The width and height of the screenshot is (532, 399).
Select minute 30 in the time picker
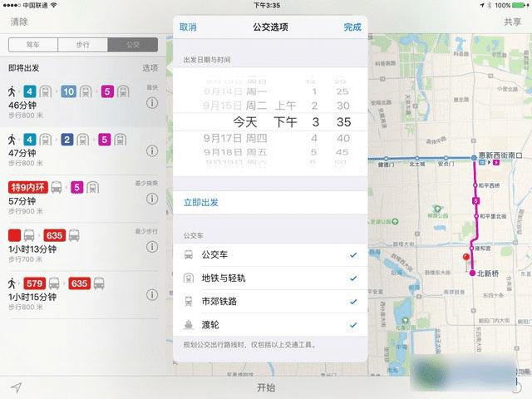point(343,106)
